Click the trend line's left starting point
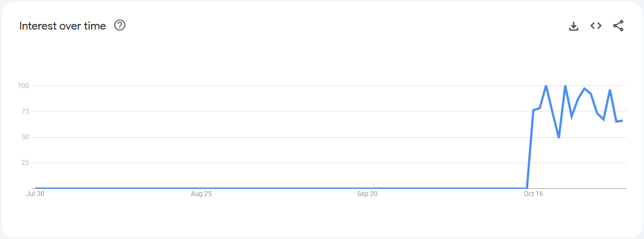644x239 pixels. (x=35, y=188)
